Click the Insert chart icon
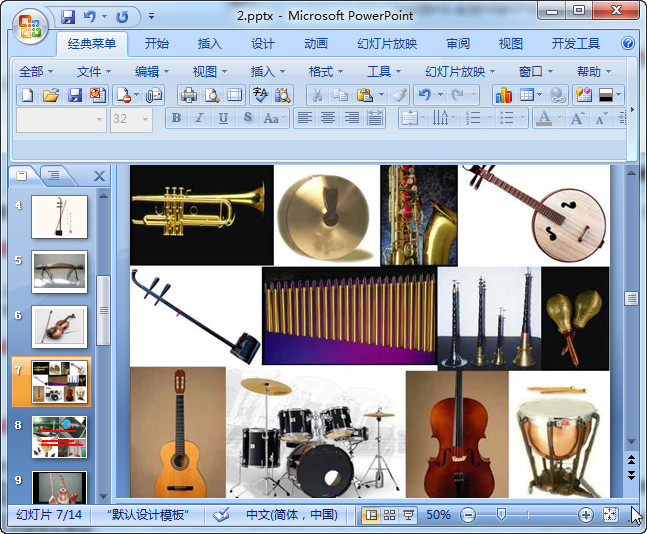Screen dimensions: 647x534 coord(502,95)
